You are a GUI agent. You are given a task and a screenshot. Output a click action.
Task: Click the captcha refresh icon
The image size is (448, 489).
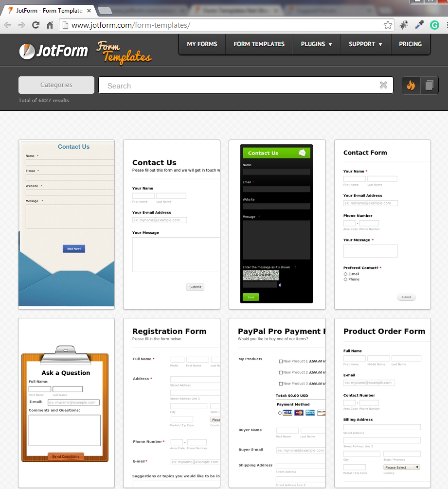pyautogui.click(x=280, y=285)
